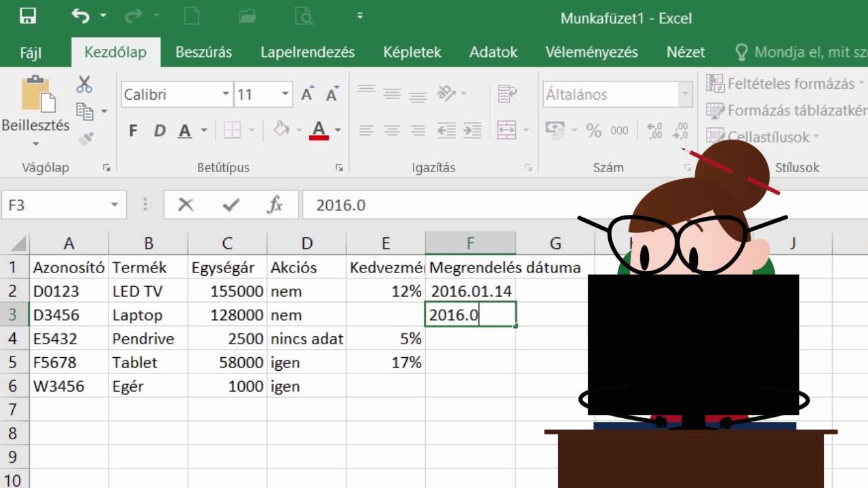This screenshot has height=488, width=868.
Task: Open the Általános number format dropdown
Action: pyautogui.click(x=684, y=94)
